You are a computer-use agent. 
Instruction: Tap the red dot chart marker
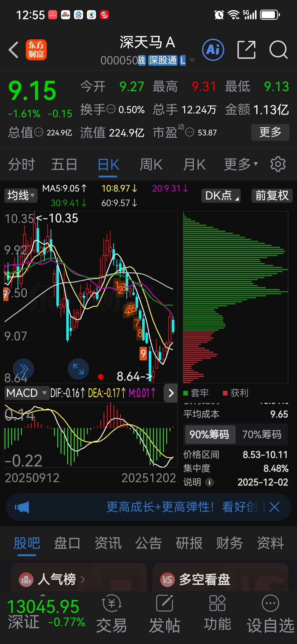tap(101, 377)
